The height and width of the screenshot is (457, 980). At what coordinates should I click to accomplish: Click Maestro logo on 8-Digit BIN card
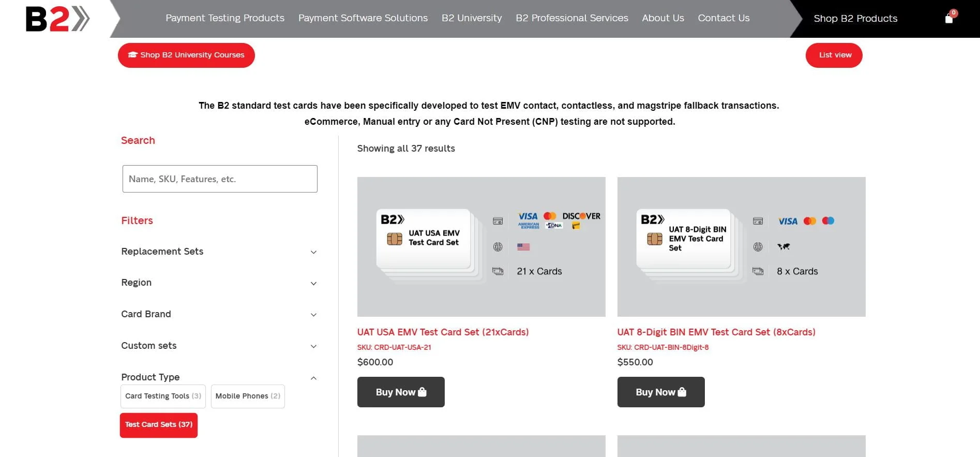828,221
